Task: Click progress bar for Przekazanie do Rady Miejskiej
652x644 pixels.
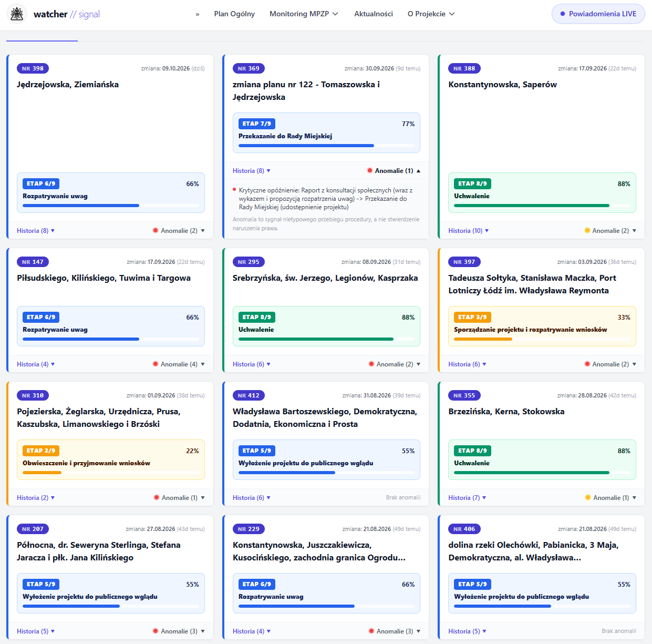Action: point(327,146)
